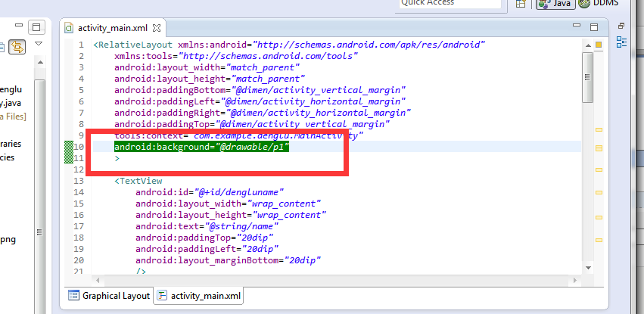Click the horizontal scrollbar left arrow

coord(98,281)
